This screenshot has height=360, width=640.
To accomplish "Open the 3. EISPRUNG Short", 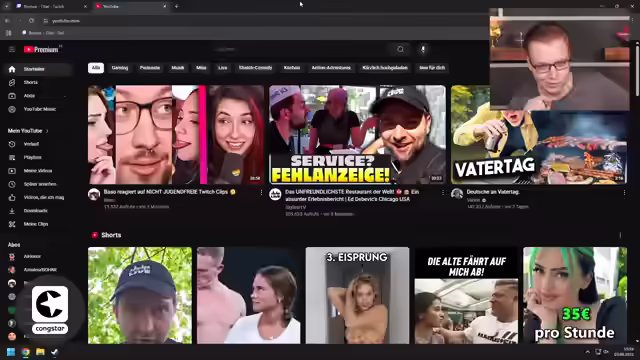I will 358,295.
